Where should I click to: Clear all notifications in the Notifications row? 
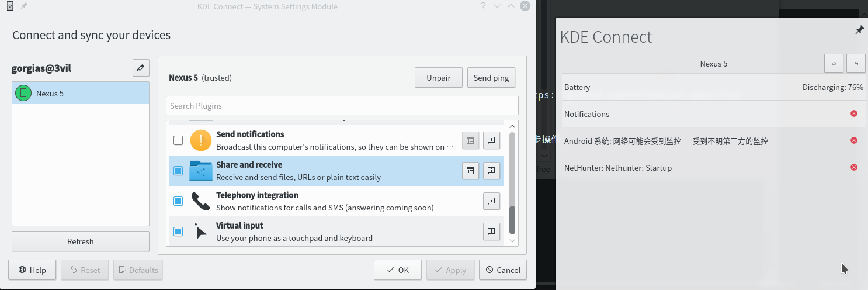point(854,114)
